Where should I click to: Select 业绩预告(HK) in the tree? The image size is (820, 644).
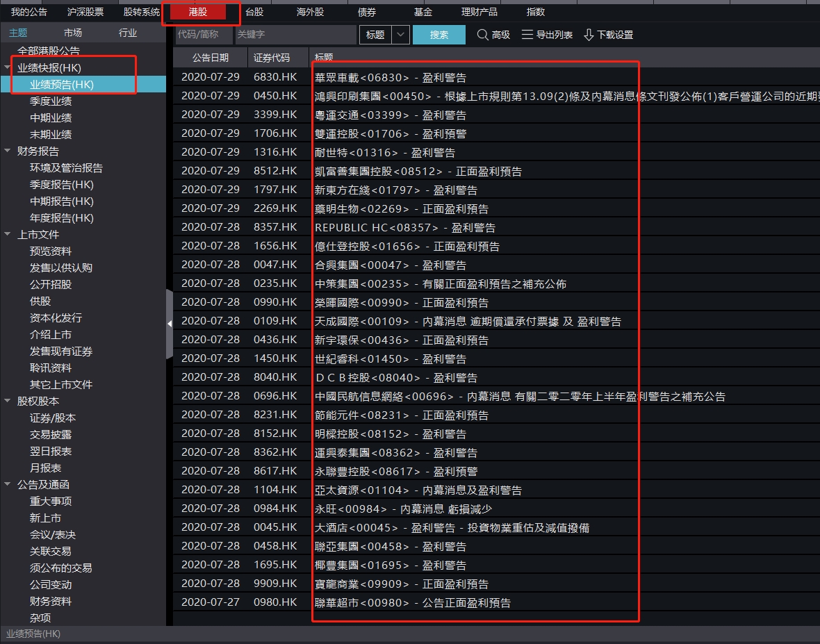62,84
